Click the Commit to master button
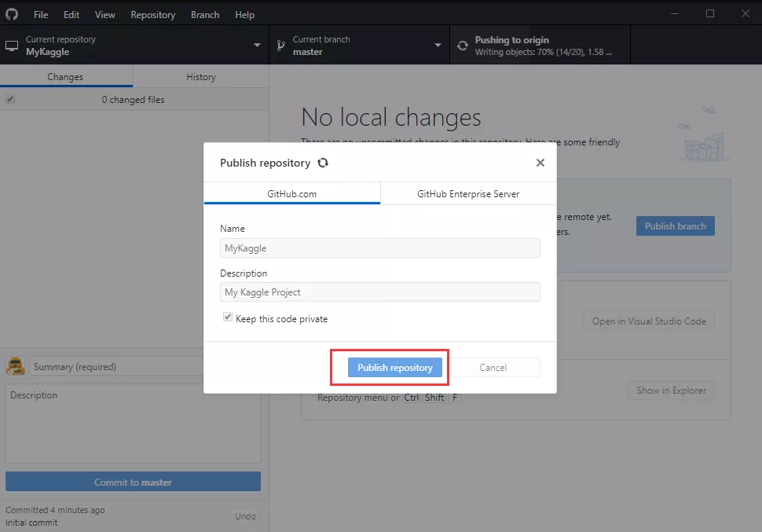 coord(134,482)
